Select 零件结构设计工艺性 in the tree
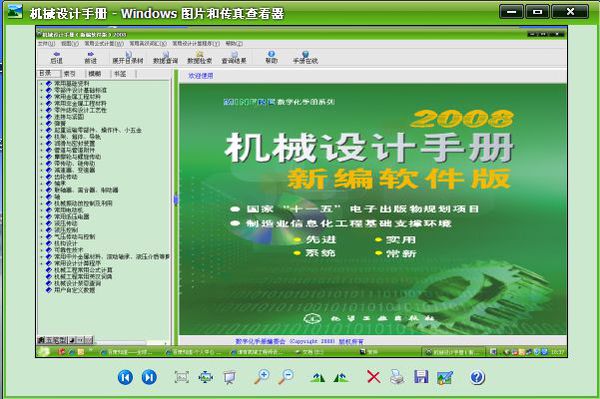This screenshot has width=600, height=399. point(80,110)
